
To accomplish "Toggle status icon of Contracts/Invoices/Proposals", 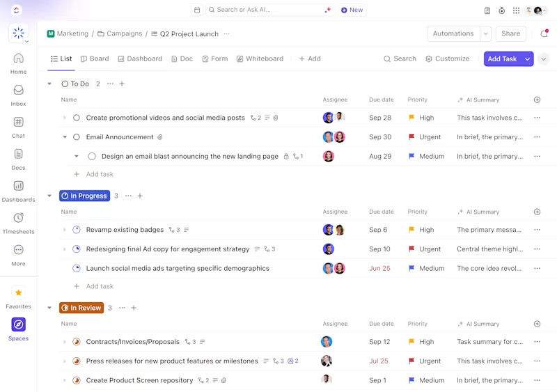I will tap(77, 342).
